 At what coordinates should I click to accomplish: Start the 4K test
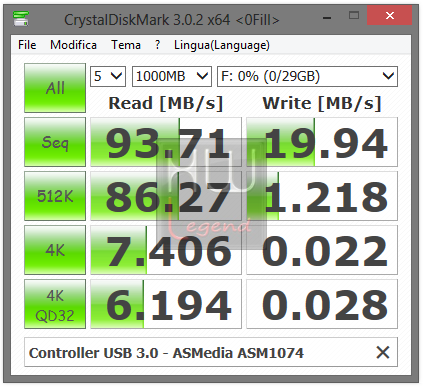pos(55,250)
